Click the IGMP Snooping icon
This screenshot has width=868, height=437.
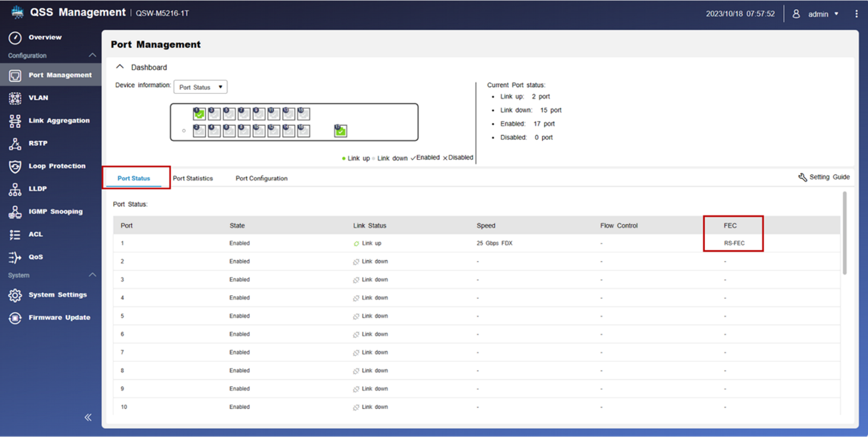[15, 212]
